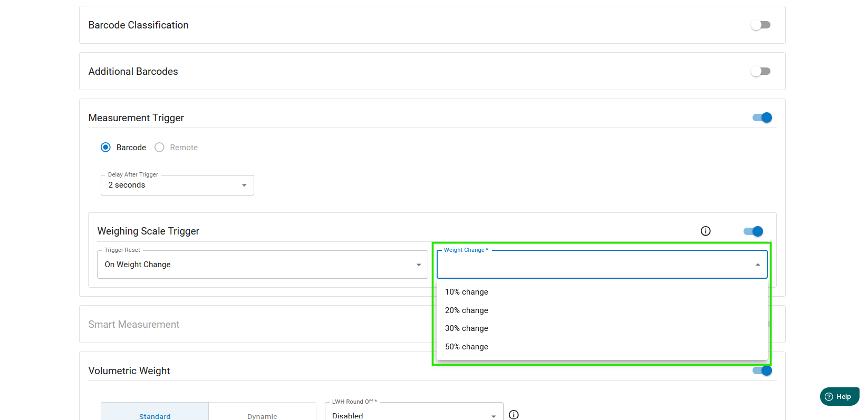The height and width of the screenshot is (420, 868).
Task: Turn off the Measurement Trigger switch
Action: click(x=762, y=118)
